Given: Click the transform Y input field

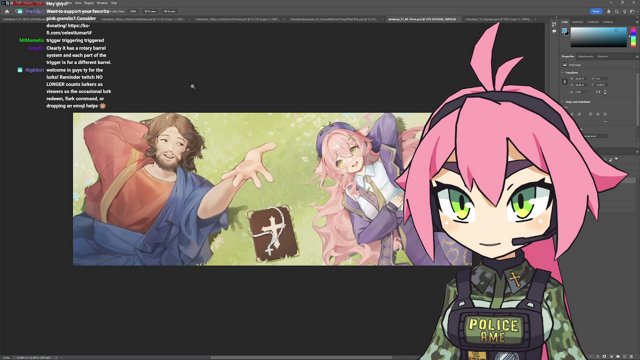Looking at the screenshot, I should pyautogui.click(x=602, y=85).
